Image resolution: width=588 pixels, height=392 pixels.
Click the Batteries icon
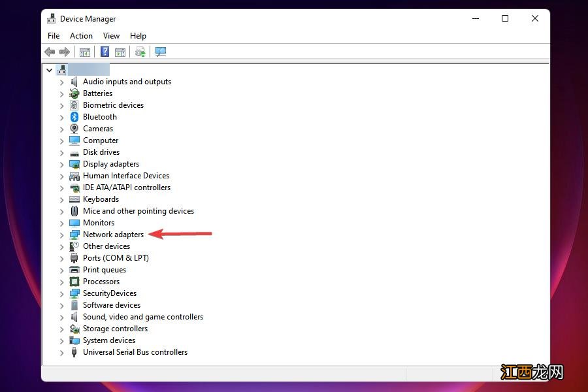point(73,93)
